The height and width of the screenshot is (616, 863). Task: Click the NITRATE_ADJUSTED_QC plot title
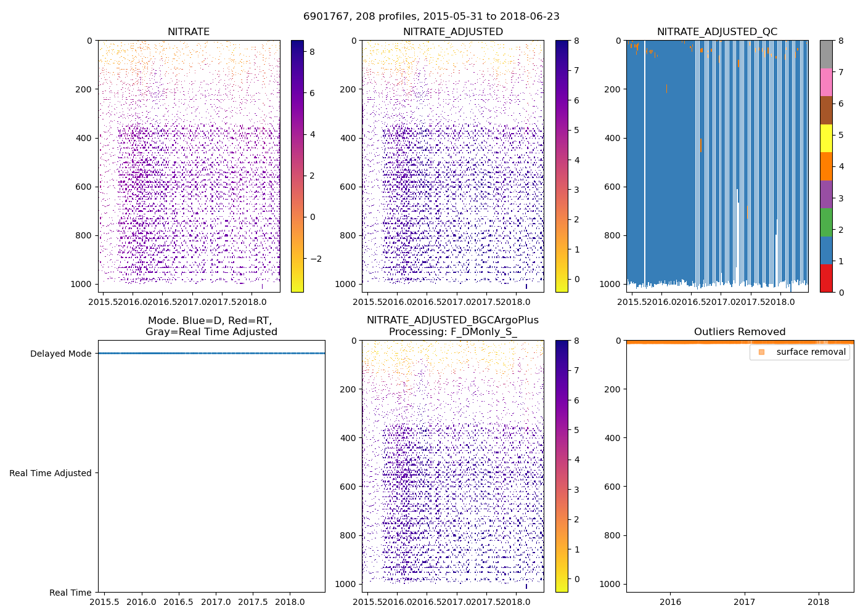click(717, 31)
